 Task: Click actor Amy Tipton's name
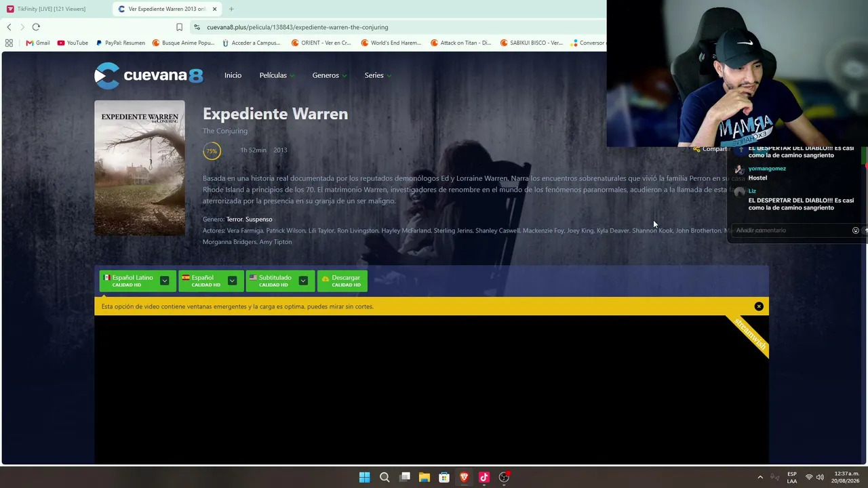tap(275, 242)
